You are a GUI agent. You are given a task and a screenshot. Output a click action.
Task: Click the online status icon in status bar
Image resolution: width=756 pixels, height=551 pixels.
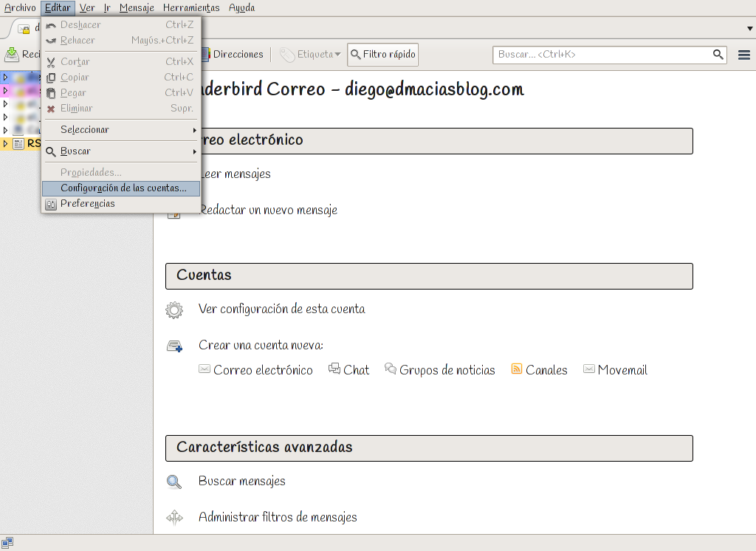pyautogui.click(x=7, y=543)
